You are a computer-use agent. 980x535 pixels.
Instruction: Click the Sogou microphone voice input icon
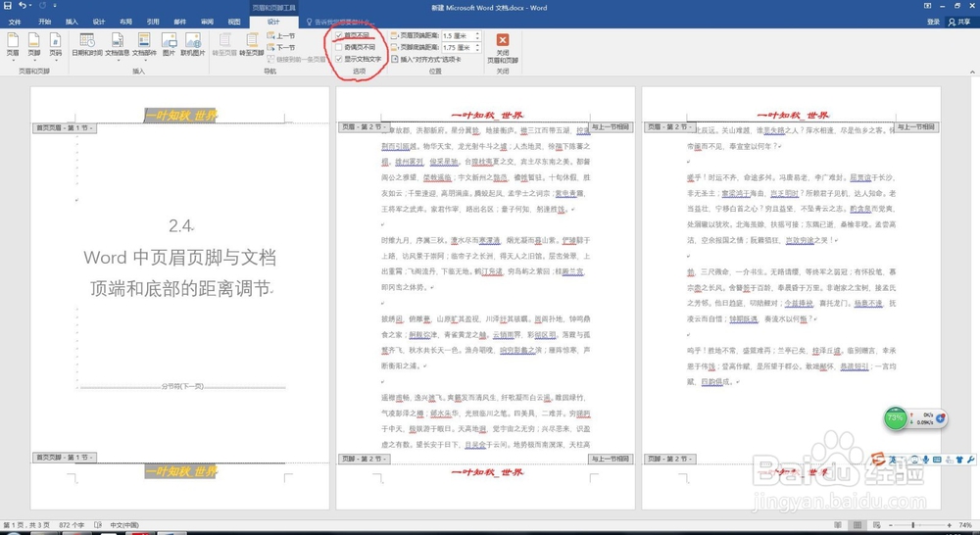[x=926, y=460]
